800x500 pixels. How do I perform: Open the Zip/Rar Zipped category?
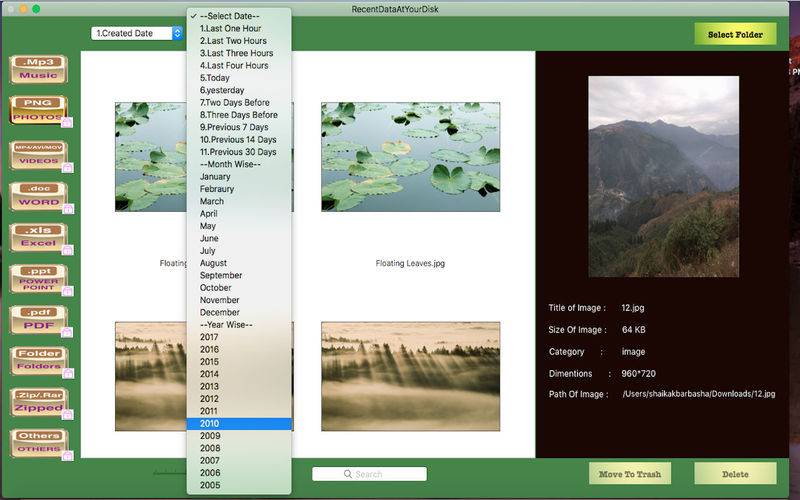coord(39,402)
